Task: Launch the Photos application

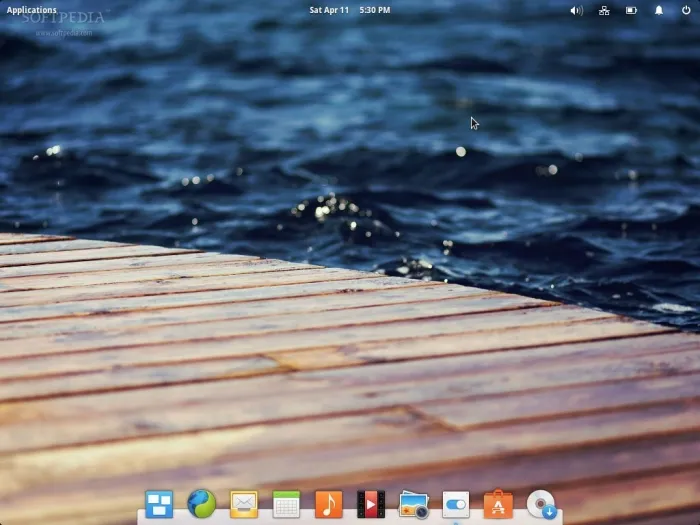Action: click(413, 504)
